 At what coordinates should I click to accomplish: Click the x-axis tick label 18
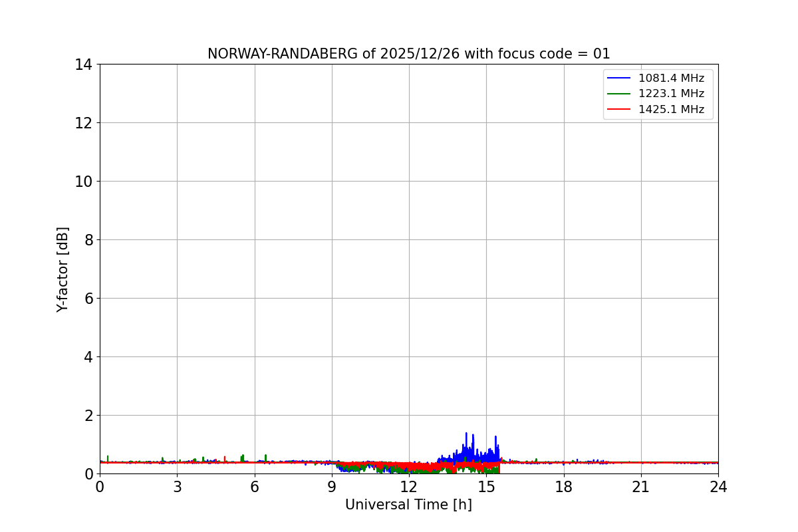point(564,487)
